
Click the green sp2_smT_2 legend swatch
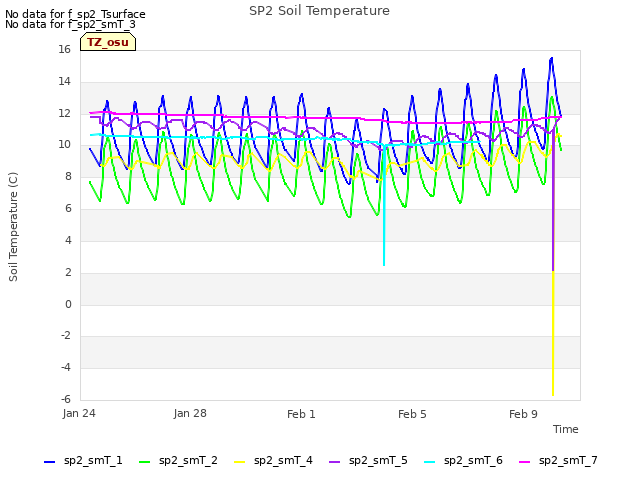coord(144,462)
